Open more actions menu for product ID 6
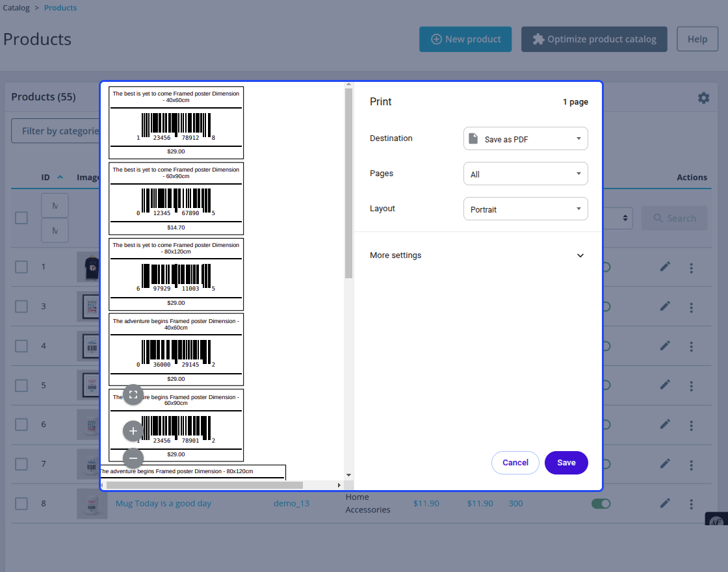This screenshot has height=572, width=728. click(x=692, y=425)
